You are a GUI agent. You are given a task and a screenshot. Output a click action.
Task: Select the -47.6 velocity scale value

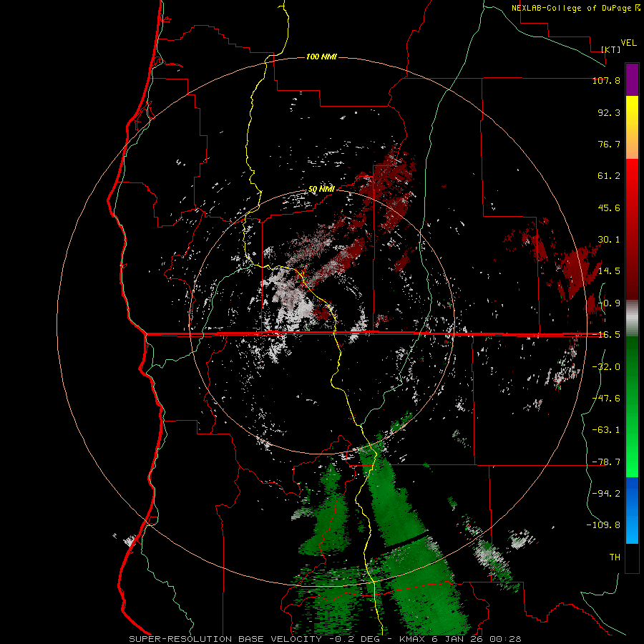[x=606, y=399]
